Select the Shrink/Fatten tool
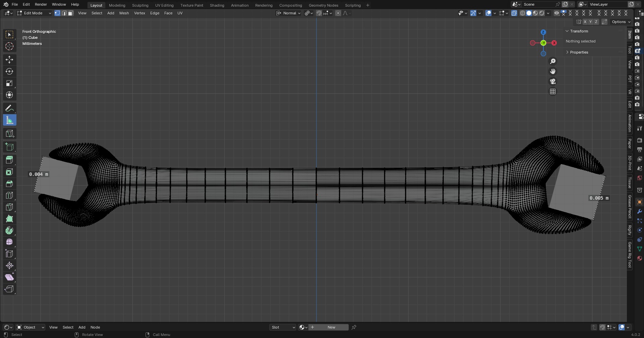The image size is (644, 338). click(x=9, y=266)
